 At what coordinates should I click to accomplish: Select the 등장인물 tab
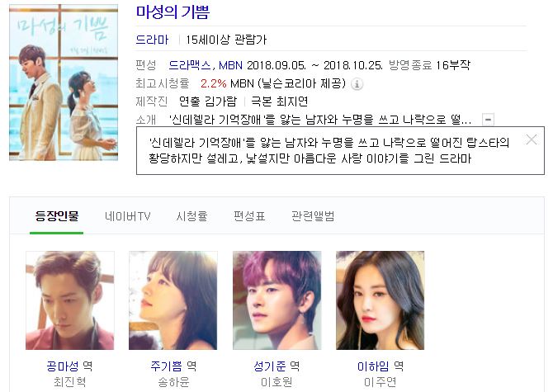[x=57, y=215]
